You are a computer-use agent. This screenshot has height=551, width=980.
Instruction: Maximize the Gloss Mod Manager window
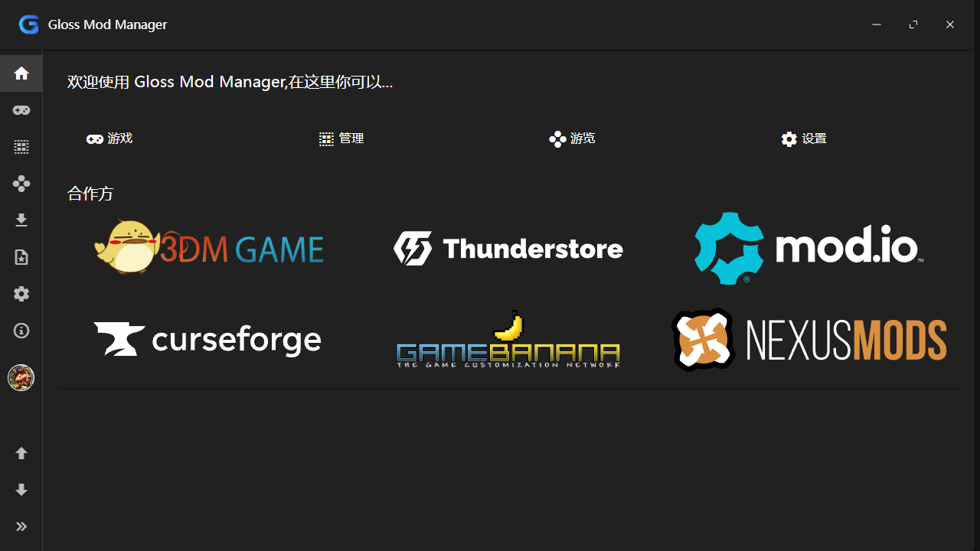point(913,24)
